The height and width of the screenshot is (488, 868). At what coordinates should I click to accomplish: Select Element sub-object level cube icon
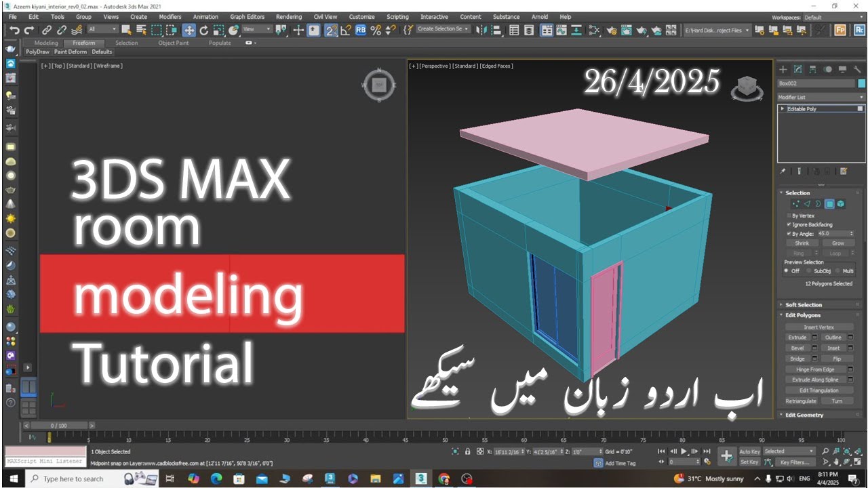(x=840, y=204)
